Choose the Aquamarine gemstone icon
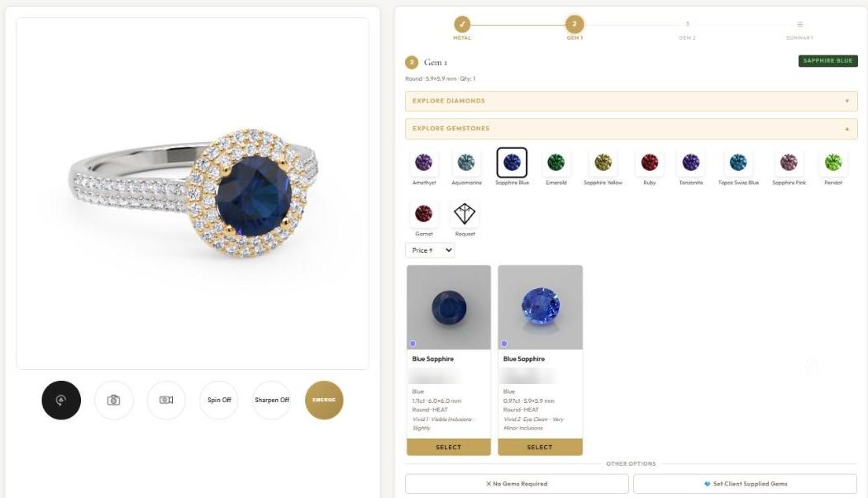This screenshot has width=868, height=498. pyautogui.click(x=466, y=163)
